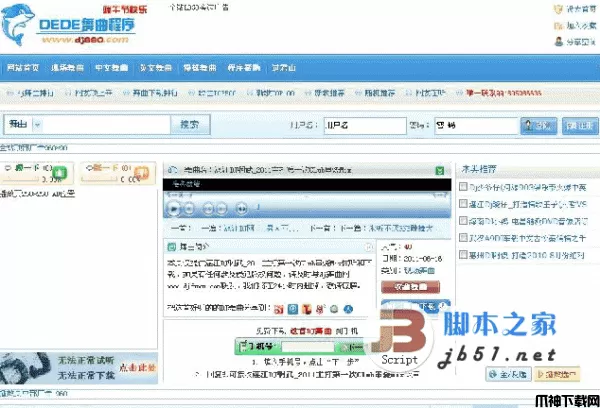Click the add-to-favorites folder icon
Viewport: 600px width, 408px height.
click(x=558, y=26)
